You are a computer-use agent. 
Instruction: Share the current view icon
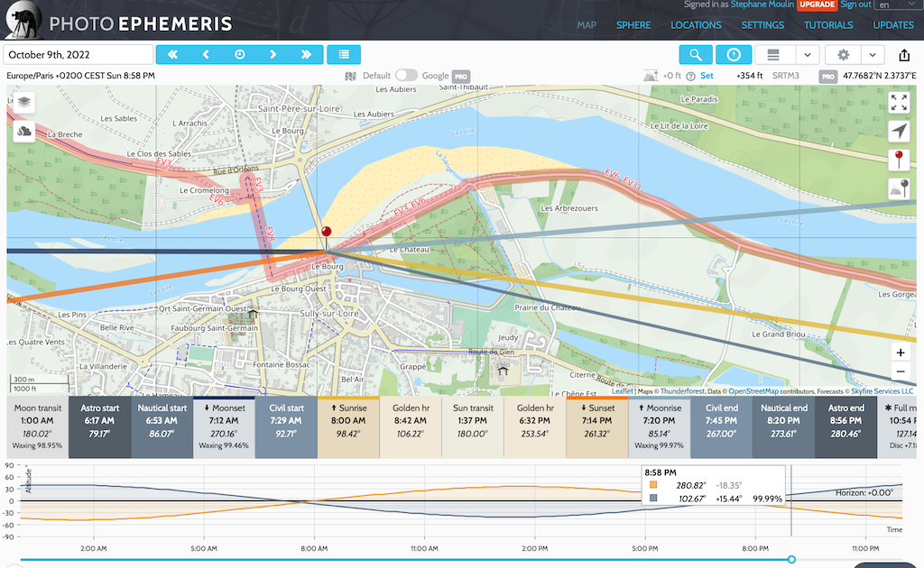pos(904,55)
